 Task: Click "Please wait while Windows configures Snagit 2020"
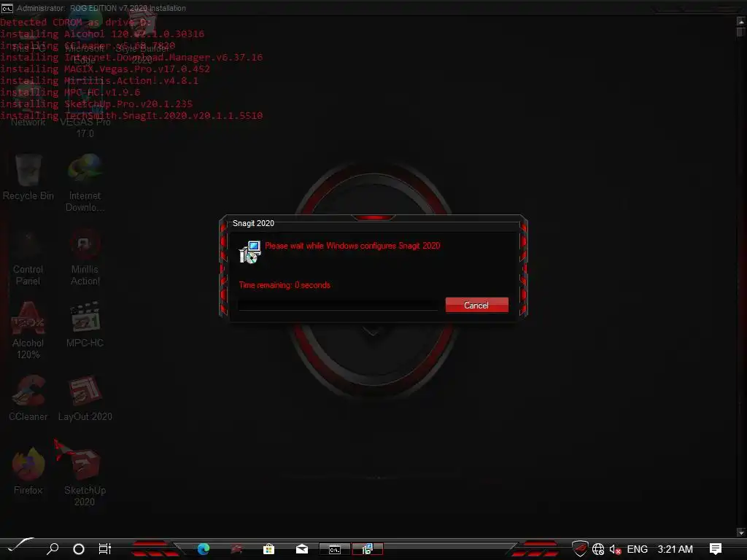352,246
